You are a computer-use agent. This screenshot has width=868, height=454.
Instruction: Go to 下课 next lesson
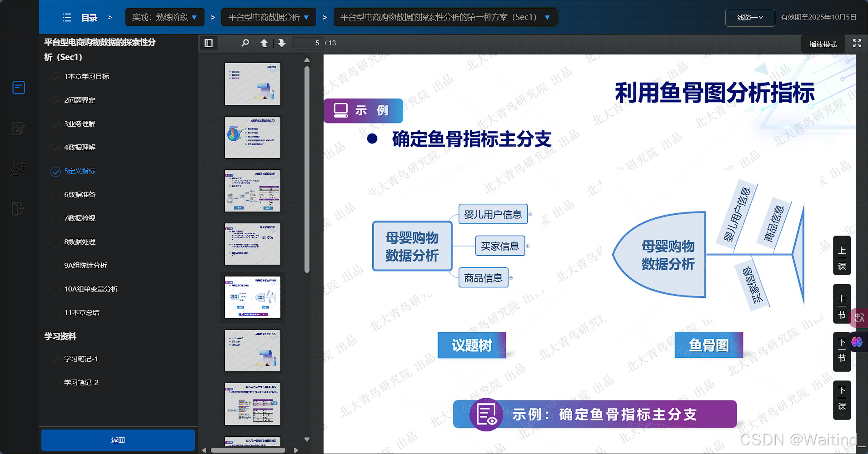842,400
